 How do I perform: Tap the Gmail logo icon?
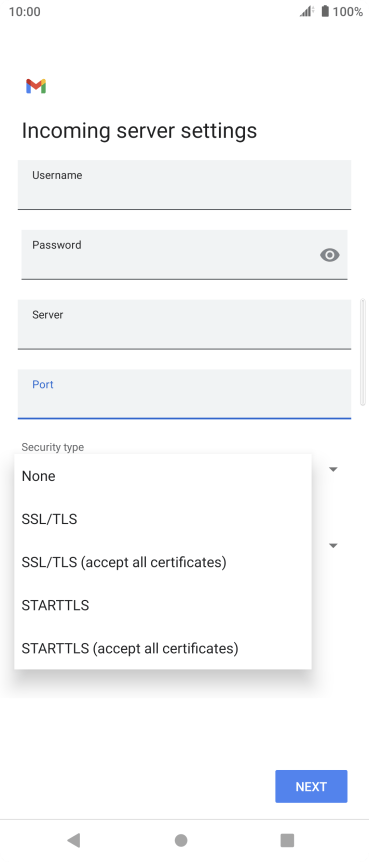pyautogui.click(x=36, y=86)
